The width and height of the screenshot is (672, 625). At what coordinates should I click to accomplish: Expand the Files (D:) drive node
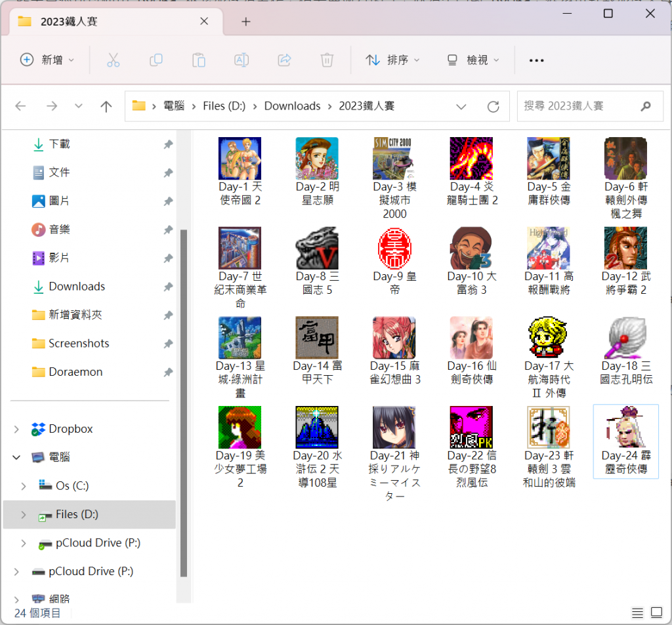[24, 514]
